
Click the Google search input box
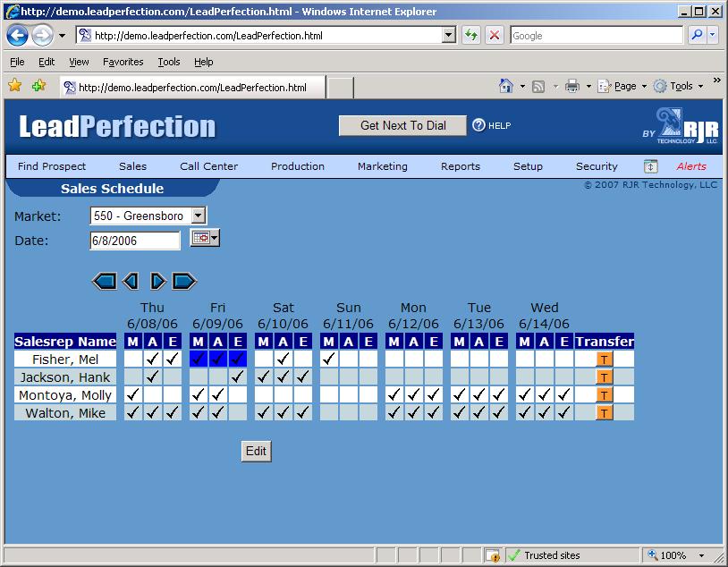click(597, 35)
